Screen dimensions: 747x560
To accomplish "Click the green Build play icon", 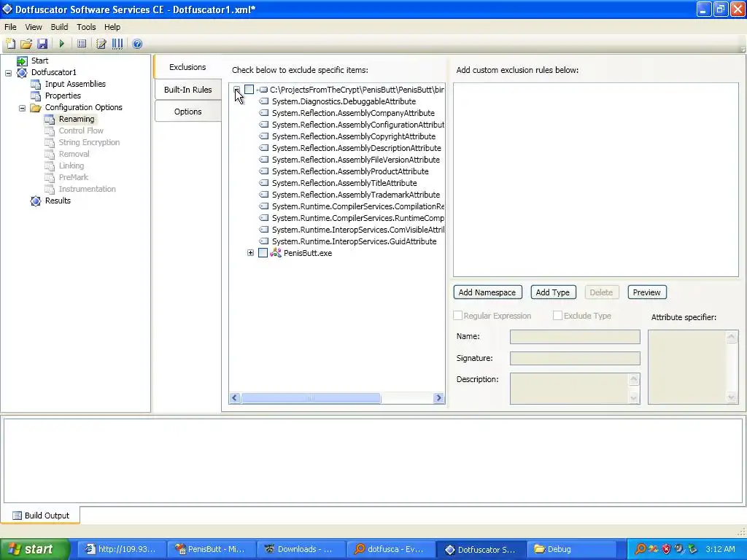I will (x=61, y=44).
